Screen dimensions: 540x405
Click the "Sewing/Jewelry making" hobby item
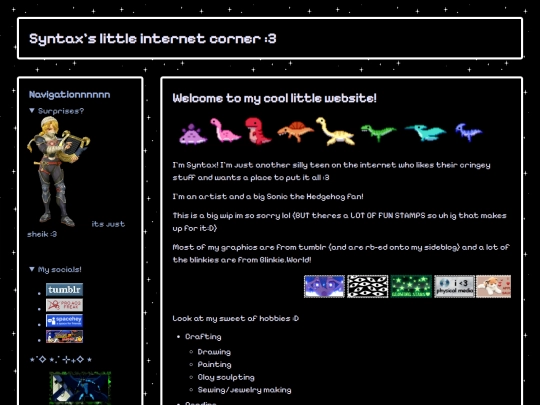click(245, 390)
